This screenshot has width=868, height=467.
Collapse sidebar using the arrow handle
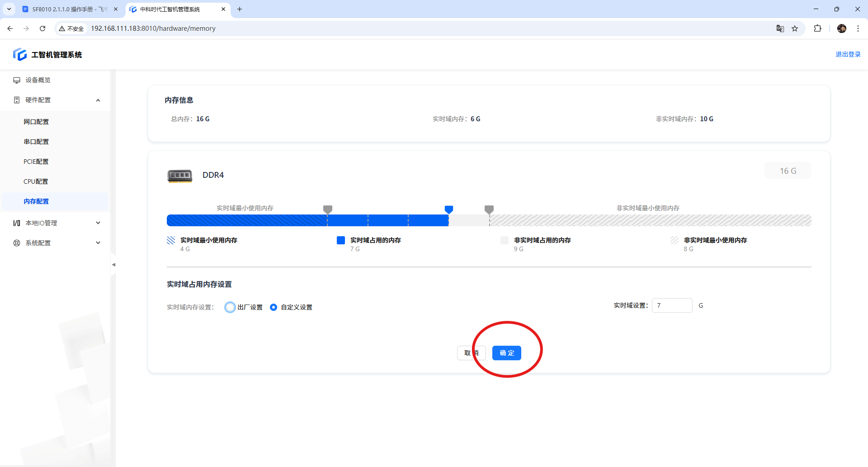pyautogui.click(x=113, y=265)
